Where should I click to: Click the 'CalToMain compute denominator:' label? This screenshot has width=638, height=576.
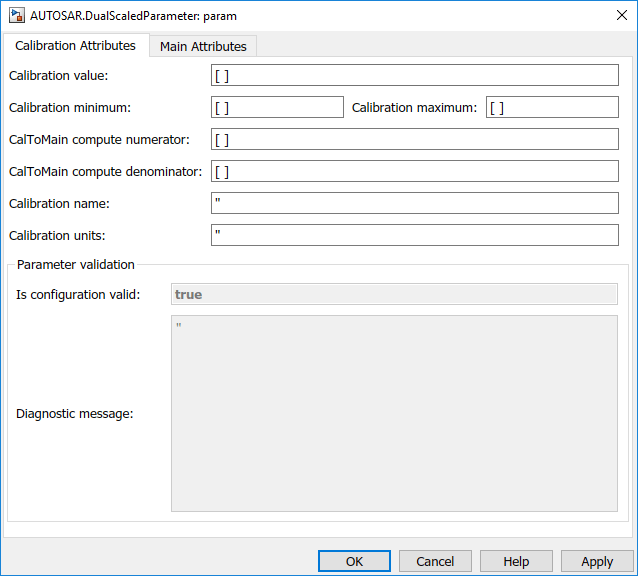(x=105, y=172)
